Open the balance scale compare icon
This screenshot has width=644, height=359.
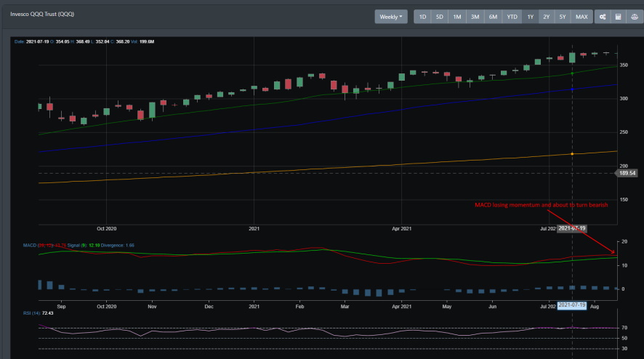pyautogui.click(x=635, y=17)
